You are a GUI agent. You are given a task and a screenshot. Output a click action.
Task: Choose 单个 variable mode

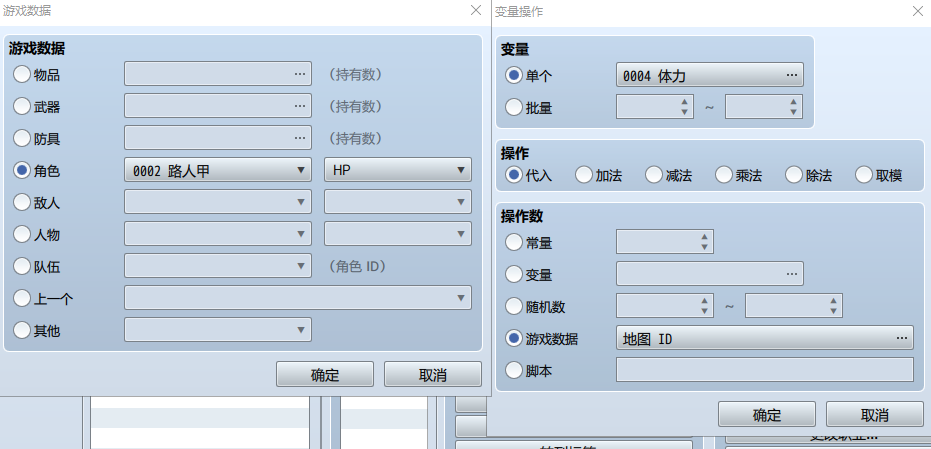pos(514,75)
